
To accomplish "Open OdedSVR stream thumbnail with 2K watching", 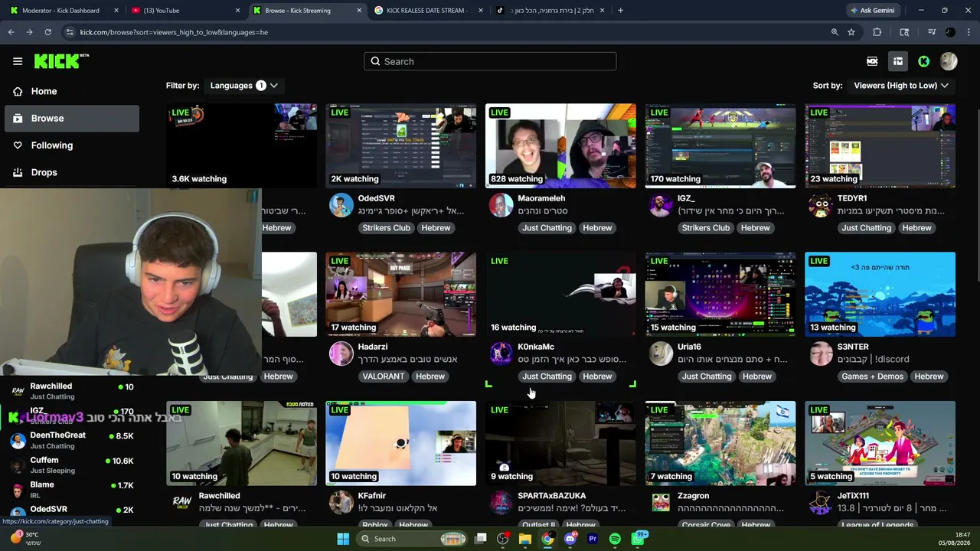I will (x=400, y=145).
